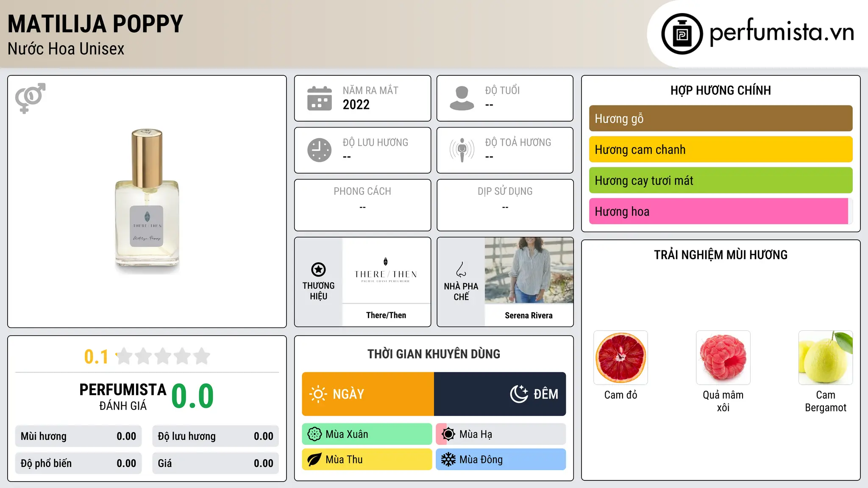Click the Độ lưu hương 0.00 score row
Image resolution: width=868 pixels, height=488 pixels.
(216, 436)
